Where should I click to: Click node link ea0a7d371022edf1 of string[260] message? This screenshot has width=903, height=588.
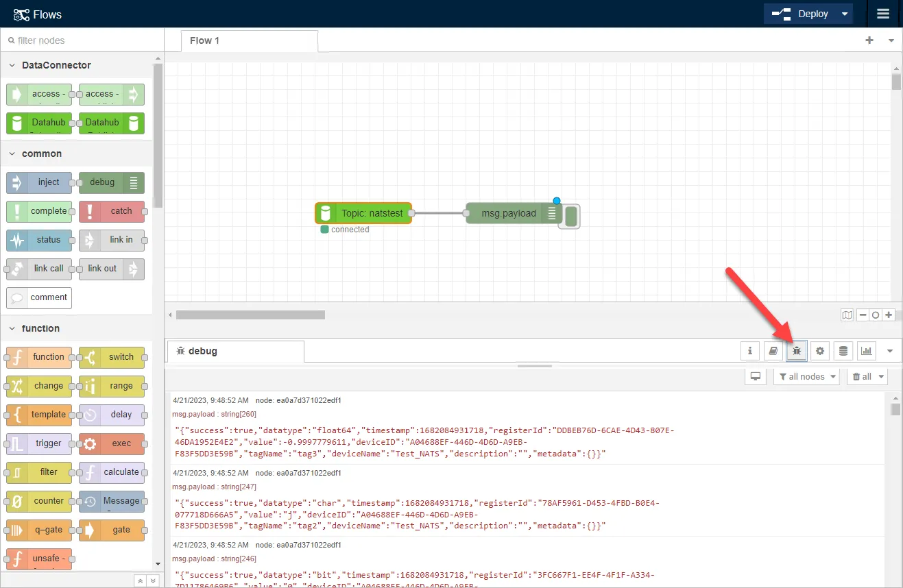(298, 400)
